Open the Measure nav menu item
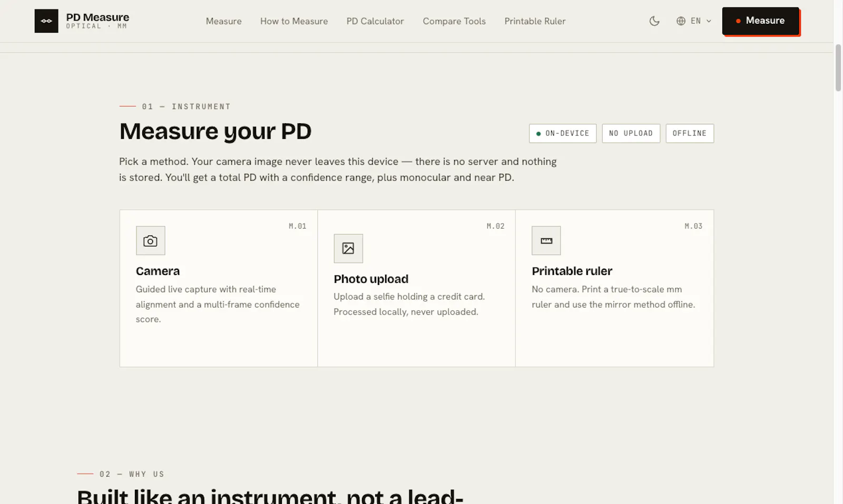Image resolution: width=843 pixels, height=504 pixels. click(x=224, y=21)
